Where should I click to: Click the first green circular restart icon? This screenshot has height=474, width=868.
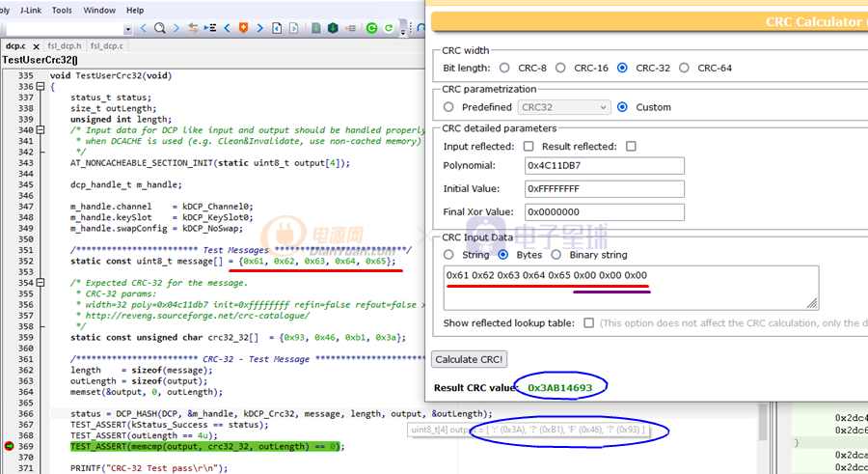pos(371,28)
